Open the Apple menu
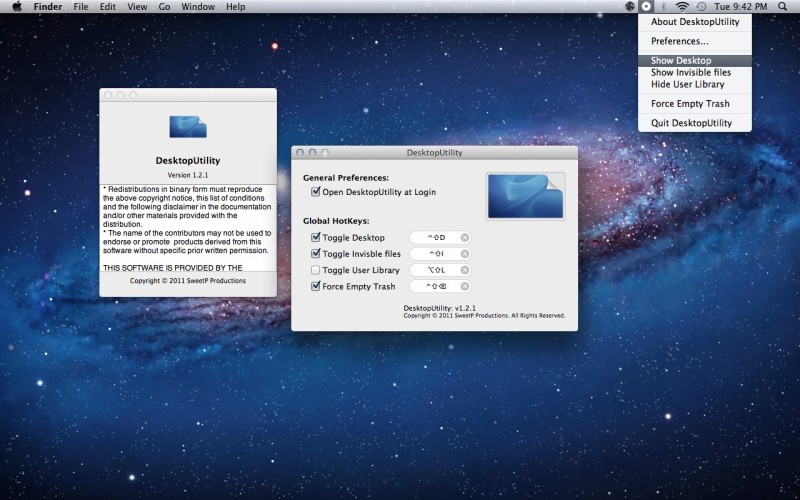800x500 pixels. 17,7
